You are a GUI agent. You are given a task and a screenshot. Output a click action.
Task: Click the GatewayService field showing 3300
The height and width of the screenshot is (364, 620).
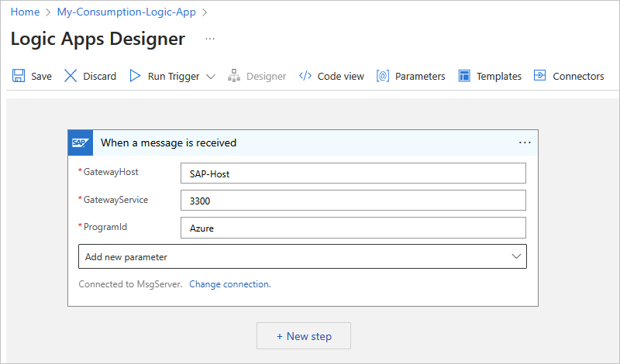(353, 201)
